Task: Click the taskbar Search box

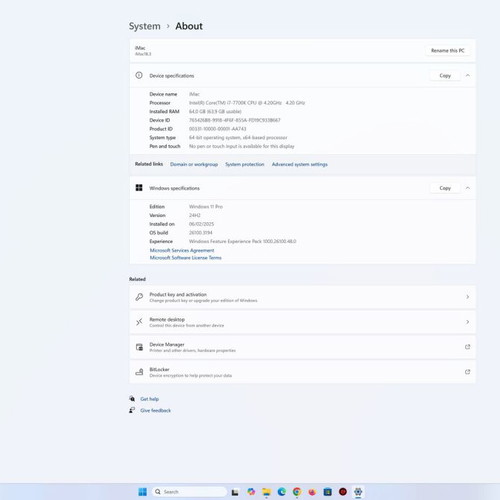Action: [189, 492]
